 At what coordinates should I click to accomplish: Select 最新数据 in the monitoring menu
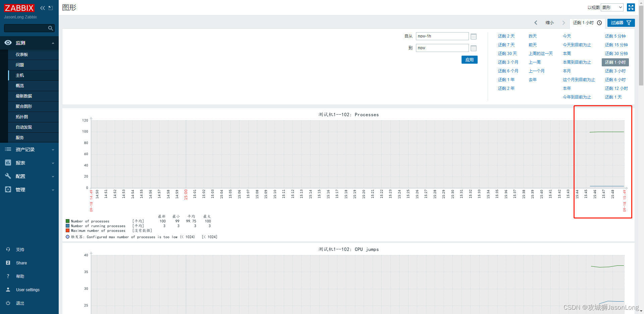coord(23,96)
